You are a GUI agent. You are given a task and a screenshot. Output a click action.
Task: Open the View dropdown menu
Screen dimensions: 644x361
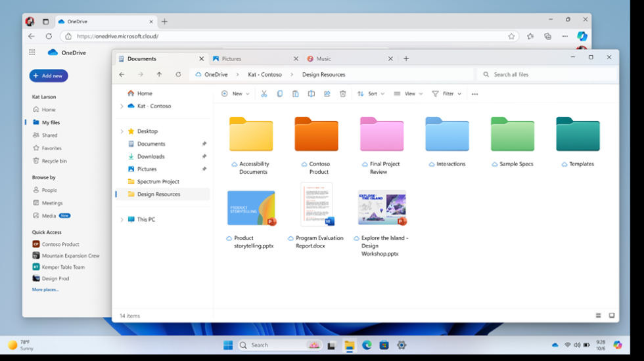pyautogui.click(x=408, y=94)
